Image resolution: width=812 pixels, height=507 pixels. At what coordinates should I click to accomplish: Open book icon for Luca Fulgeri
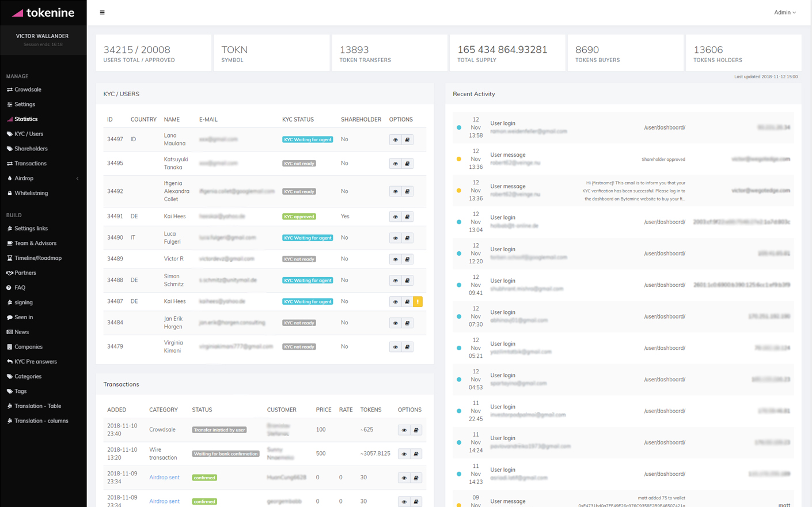point(407,238)
